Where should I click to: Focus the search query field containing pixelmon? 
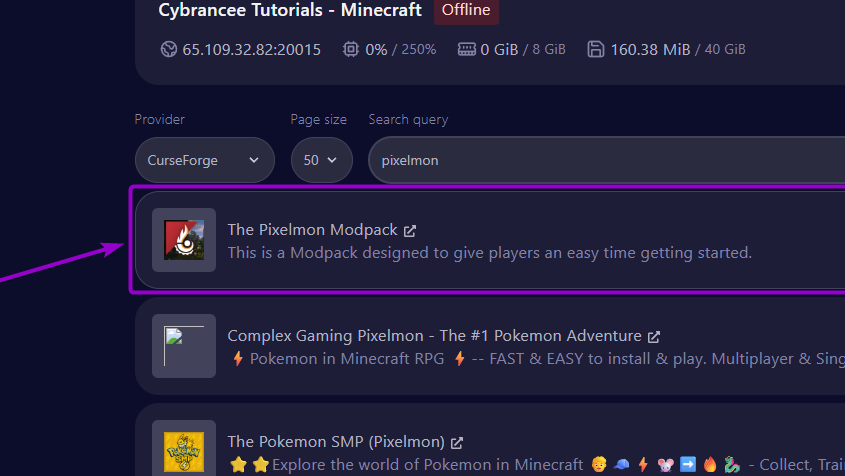(606, 160)
